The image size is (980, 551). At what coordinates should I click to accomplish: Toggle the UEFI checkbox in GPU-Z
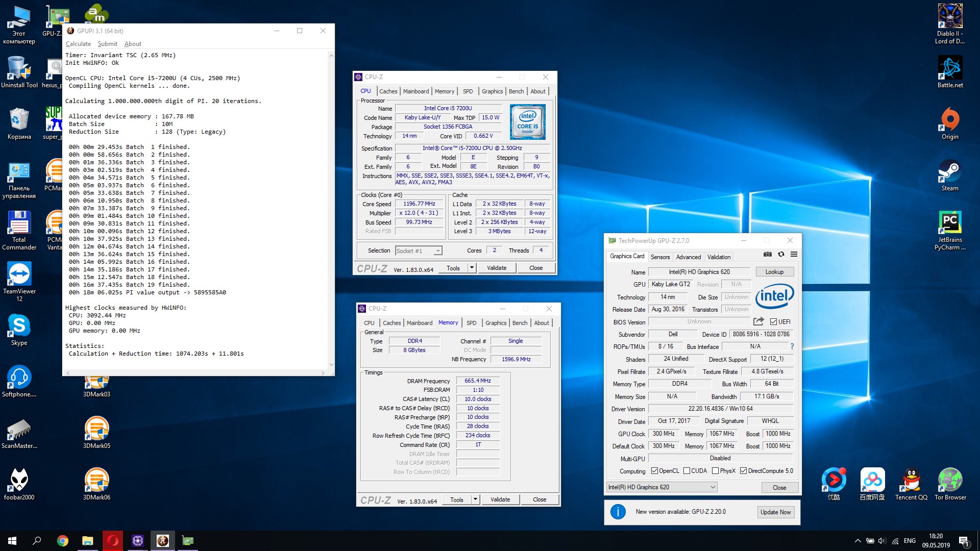[x=773, y=322]
